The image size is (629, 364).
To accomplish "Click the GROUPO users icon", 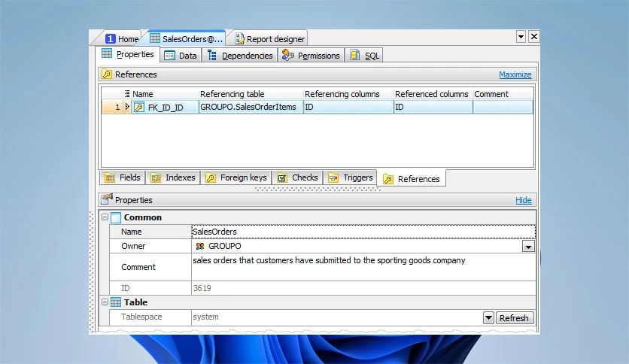I will point(200,246).
